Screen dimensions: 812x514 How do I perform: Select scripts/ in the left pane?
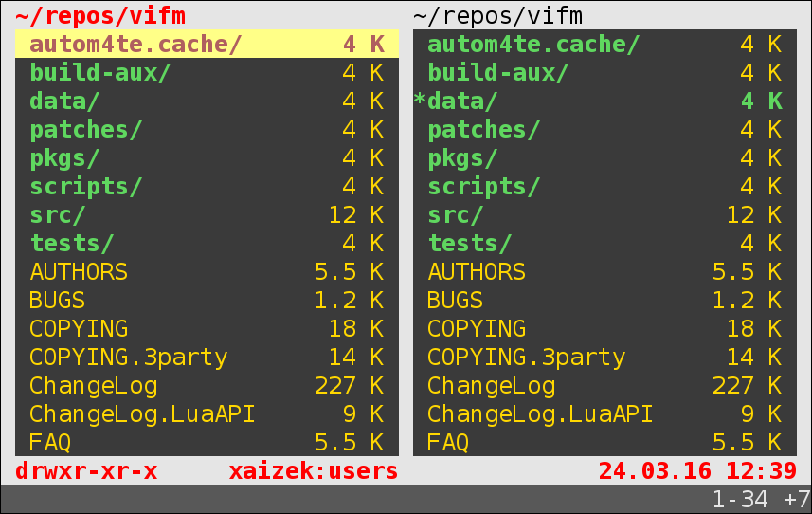tap(207, 187)
